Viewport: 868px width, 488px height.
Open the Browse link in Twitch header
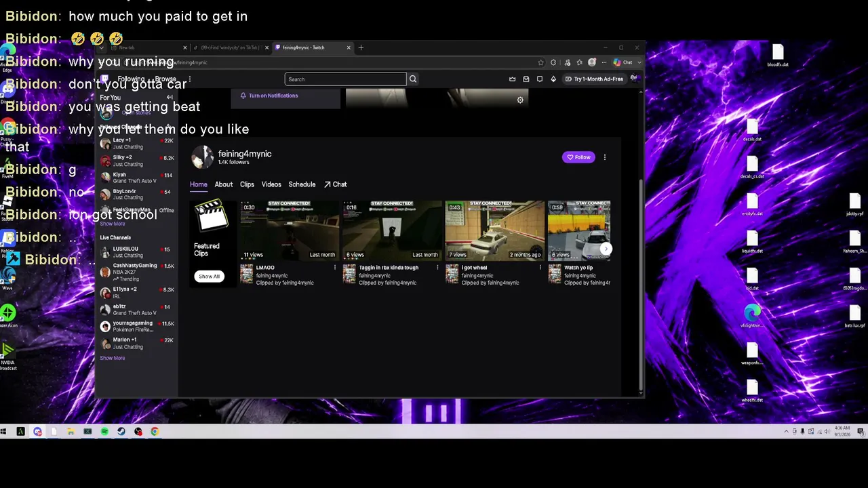click(x=165, y=79)
